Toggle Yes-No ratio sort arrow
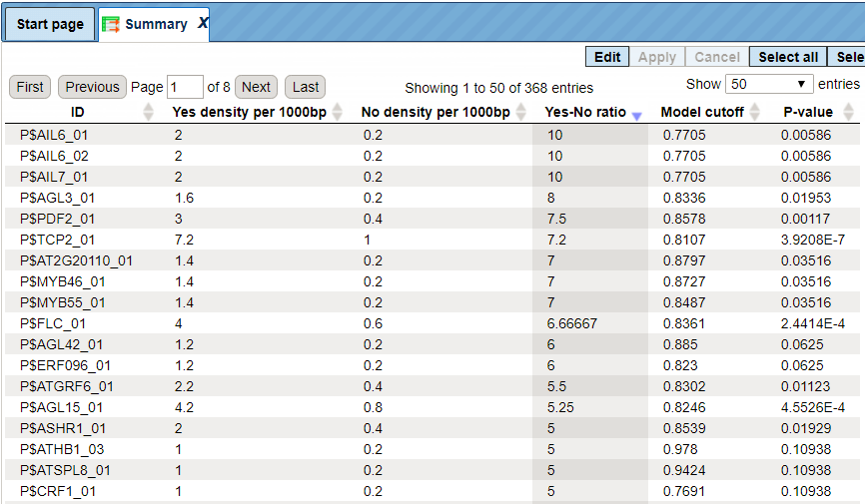This screenshot has width=865, height=504. pos(636,116)
